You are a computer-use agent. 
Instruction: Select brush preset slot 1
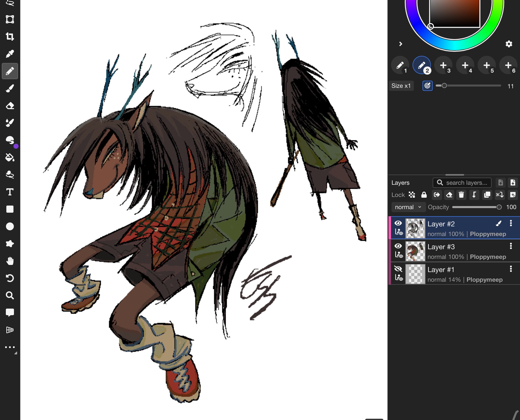pyautogui.click(x=400, y=65)
